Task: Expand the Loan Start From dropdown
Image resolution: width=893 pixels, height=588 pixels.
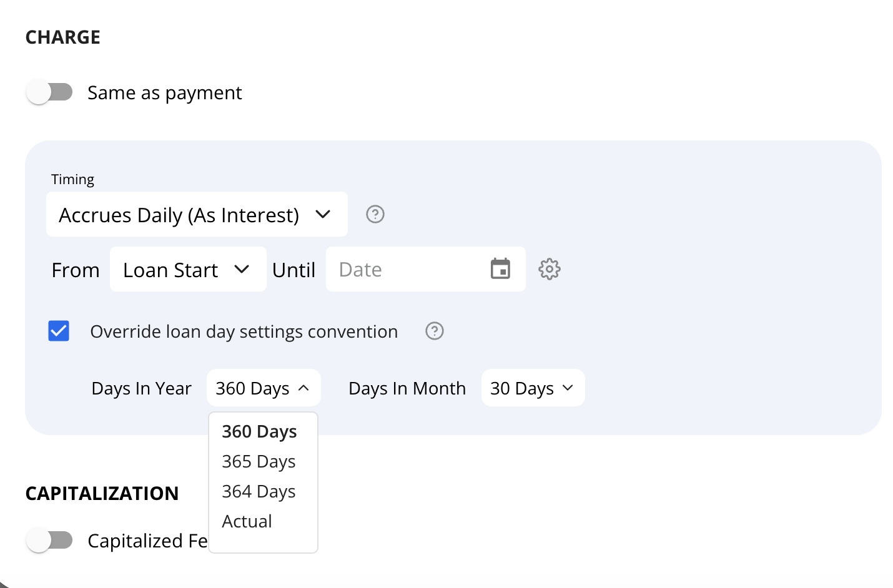Action: (188, 269)
